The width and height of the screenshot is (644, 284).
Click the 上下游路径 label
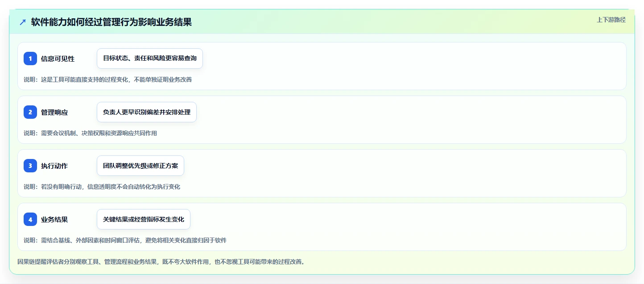[x=611, y=20]
